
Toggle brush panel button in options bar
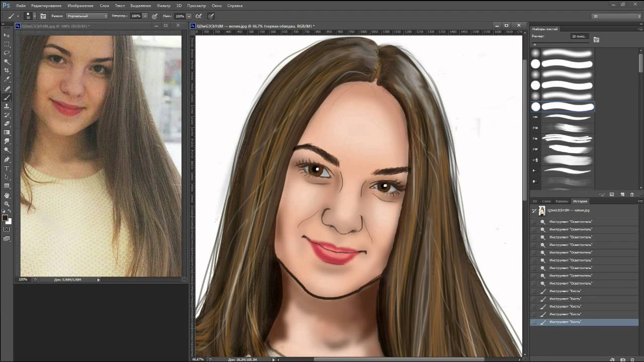click(x=43, y=16)
